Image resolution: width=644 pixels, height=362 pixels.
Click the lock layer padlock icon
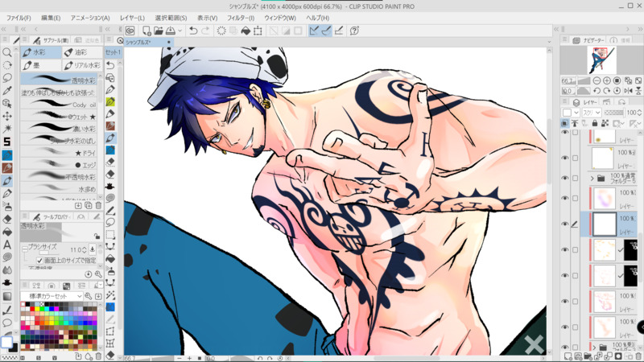pyautogui.click(x=595, y=123)
